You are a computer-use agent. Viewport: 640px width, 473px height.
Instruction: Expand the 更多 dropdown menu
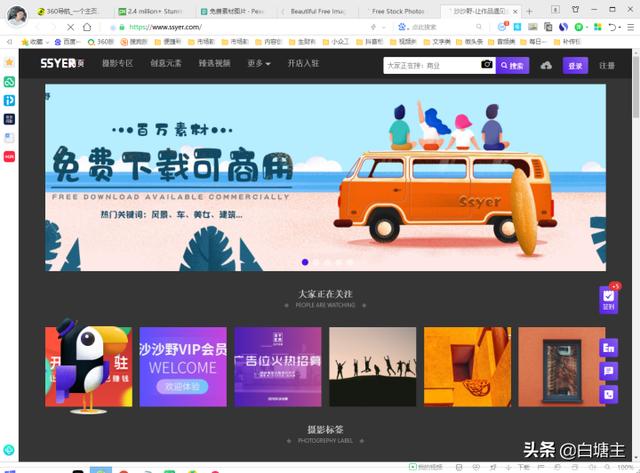click(x=259, y=63)
